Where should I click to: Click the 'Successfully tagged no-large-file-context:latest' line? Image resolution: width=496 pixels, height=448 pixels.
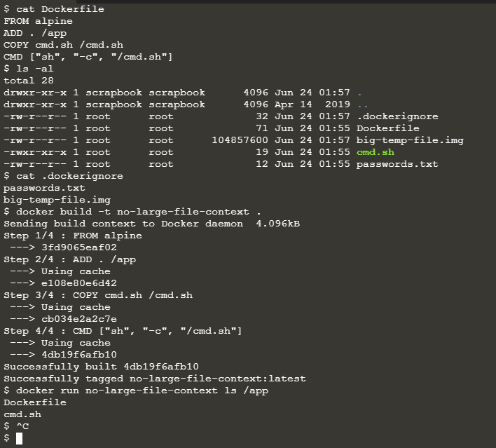click(x=155, y=379)
